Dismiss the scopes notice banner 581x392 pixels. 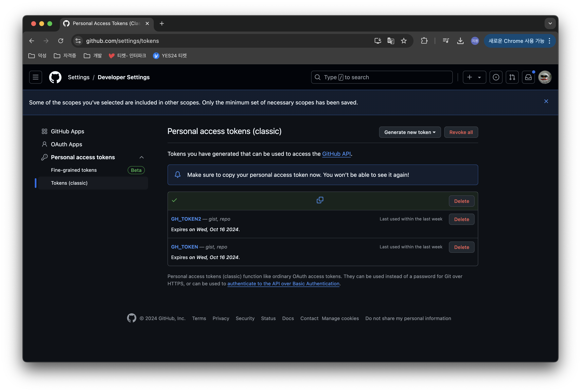click(546, 101)
